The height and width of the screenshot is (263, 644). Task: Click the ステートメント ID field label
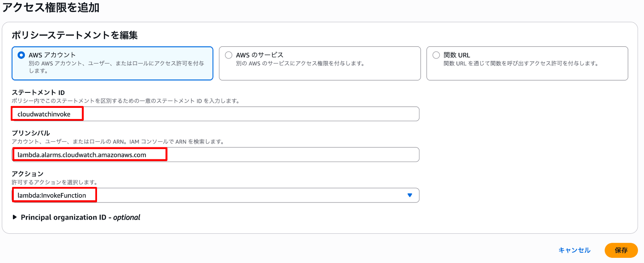(38, 92)
